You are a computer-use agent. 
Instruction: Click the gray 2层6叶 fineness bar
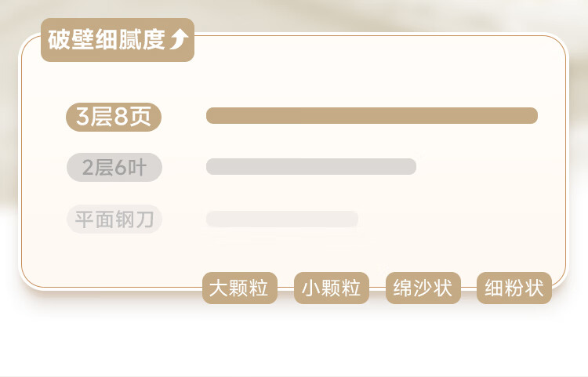(310, 166)
